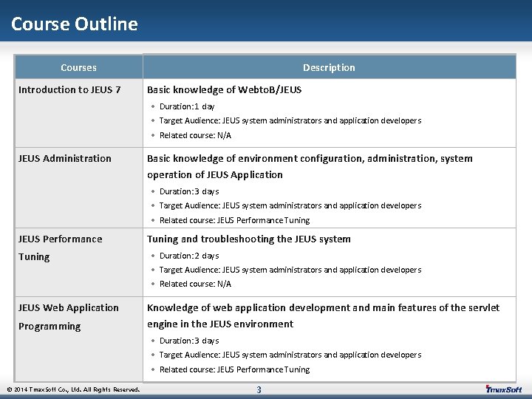Screen dimensions: 532x399
Task: Click the TmaxSoft logo in the footer
Action: click(x=503, y=389)
